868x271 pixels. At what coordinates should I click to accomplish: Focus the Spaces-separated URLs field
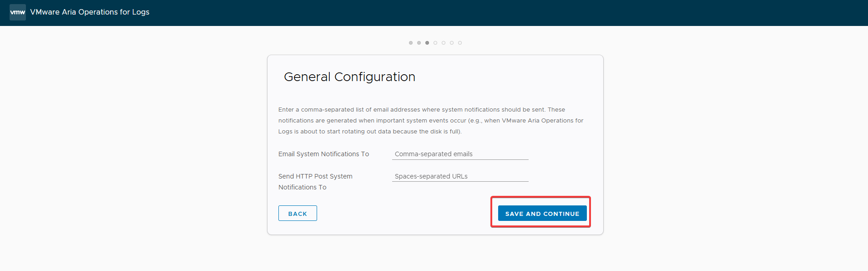tap(460, 176)
